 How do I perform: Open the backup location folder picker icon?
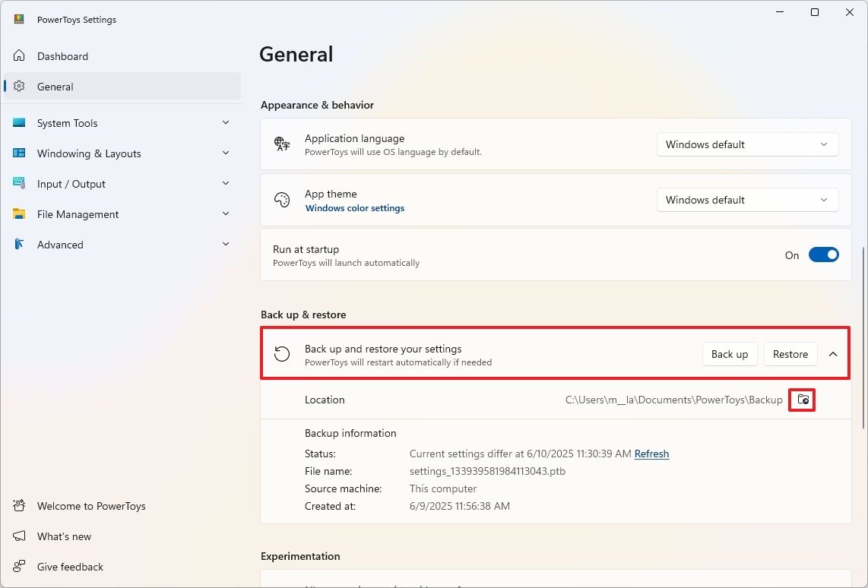pyautogui.click(x=802, y=400)
